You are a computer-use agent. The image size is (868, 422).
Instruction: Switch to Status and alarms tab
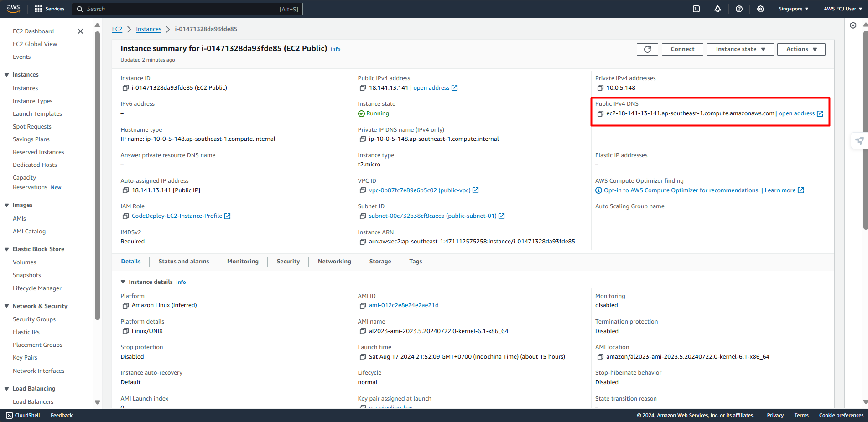click(x=184, y=262)
